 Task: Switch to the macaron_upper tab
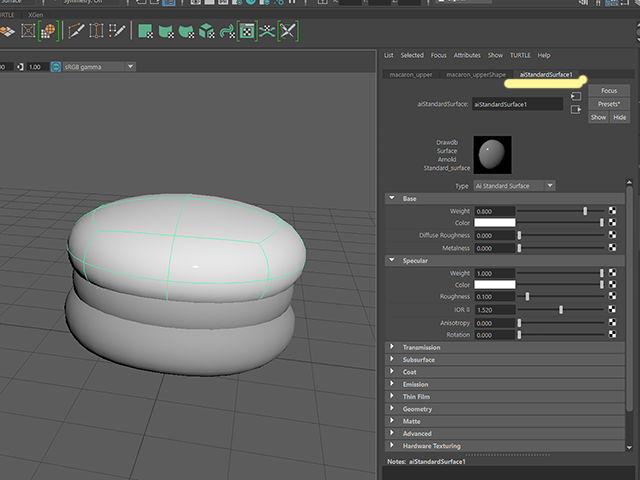(x=411, y=74)
